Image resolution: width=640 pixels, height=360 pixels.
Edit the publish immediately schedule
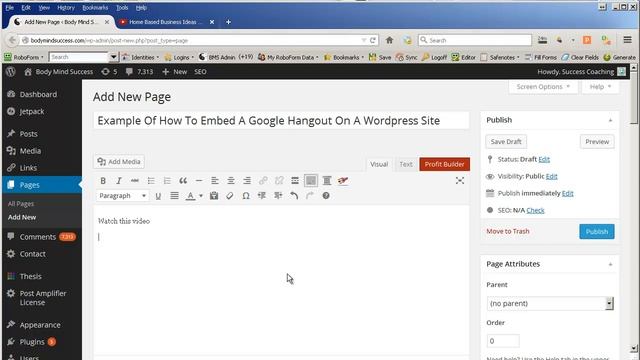pos(568,193)
